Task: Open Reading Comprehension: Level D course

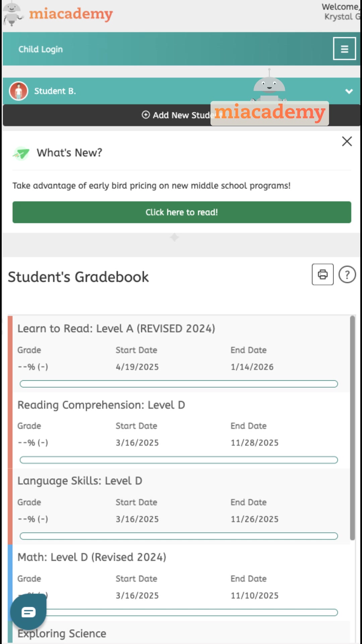Action: tap(101, 405)
